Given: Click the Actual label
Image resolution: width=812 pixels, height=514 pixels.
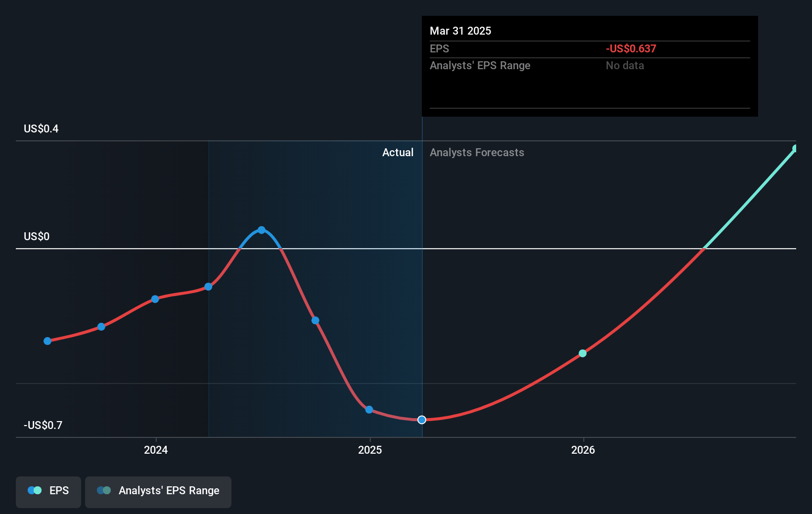Looking at the screenshot, I should click(398, 152).
